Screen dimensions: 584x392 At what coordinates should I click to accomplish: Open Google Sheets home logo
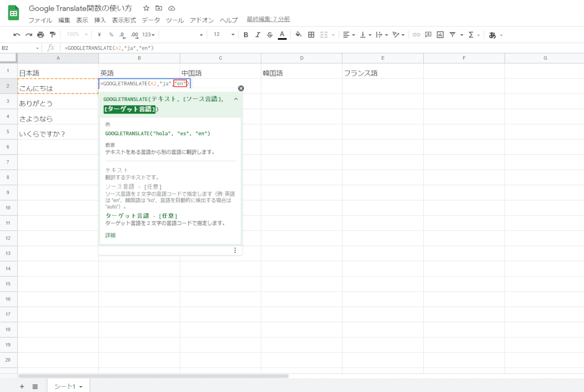(13, 13)
